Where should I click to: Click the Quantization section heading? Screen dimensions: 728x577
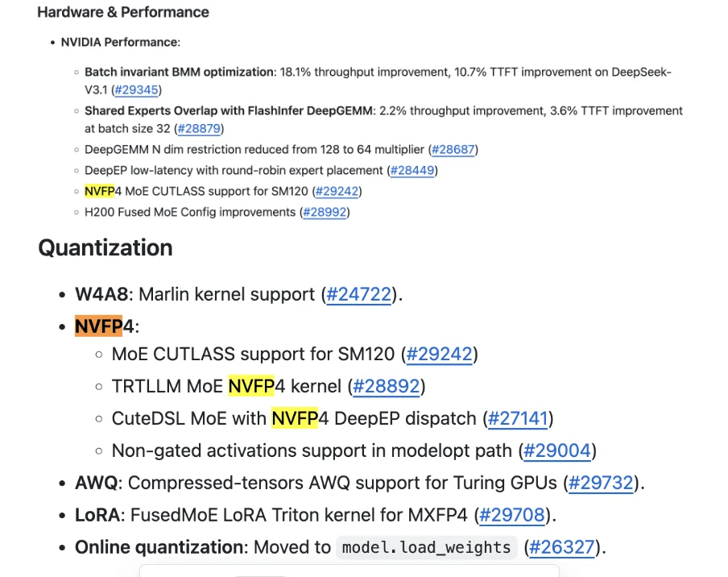(105, 247)
